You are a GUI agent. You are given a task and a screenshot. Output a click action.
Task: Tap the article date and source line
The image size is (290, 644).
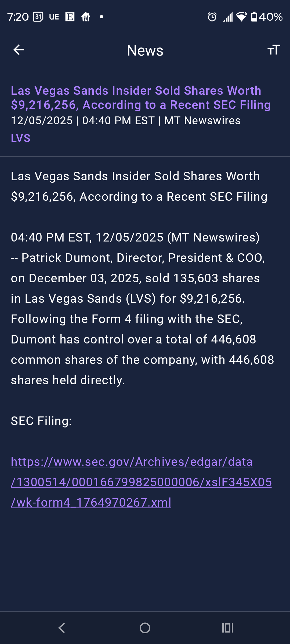click(126, 121)
